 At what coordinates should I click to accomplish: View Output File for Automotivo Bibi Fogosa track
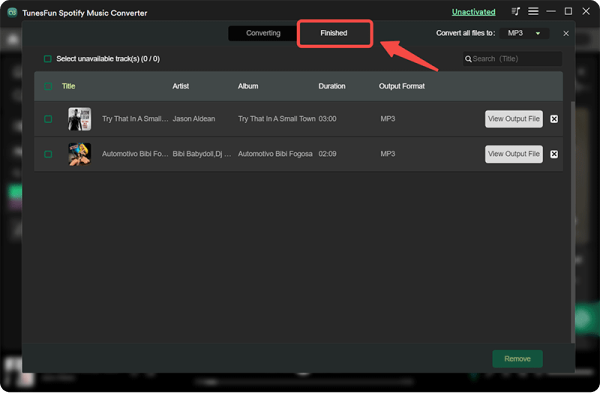pos(514,154)
